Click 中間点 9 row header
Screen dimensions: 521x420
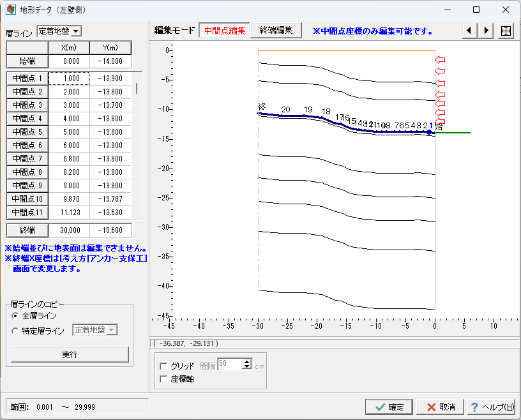[x=27, y=185]
